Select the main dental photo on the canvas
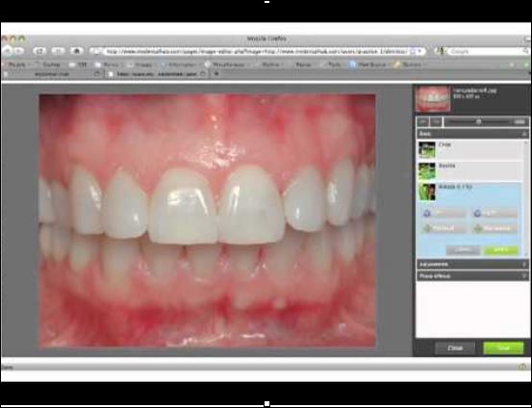Image resolution: width=532 pixels, height=408 pixels. pyautogui.click(x=207, y=221)
